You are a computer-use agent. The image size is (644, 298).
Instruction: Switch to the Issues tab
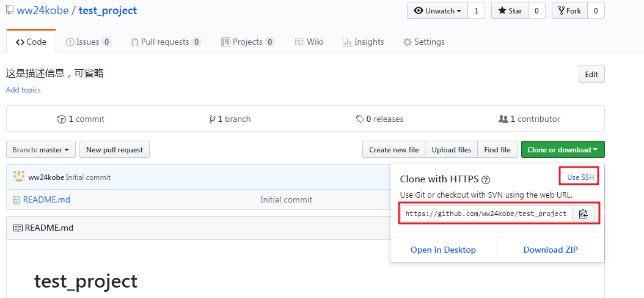tap(88, 42)
